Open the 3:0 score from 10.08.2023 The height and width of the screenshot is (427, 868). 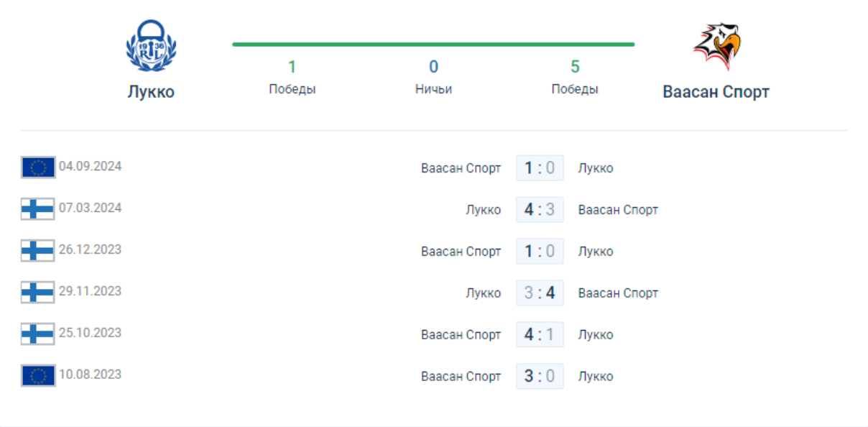(540, 377)
